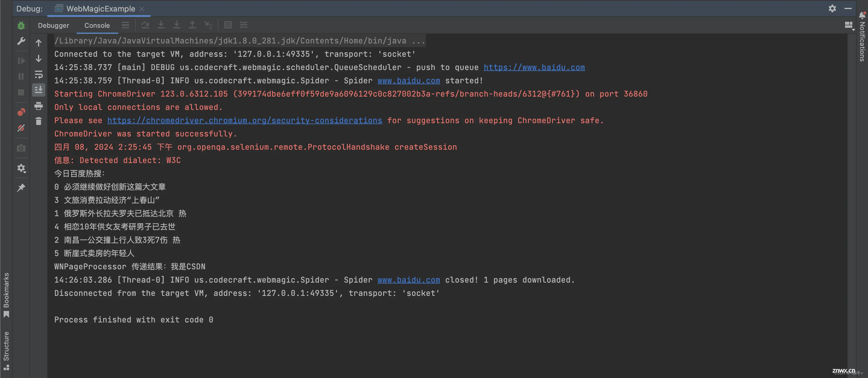Click the '4 相恋10年供女友考研男子已去世' line
868x378 pixels.
pos(115,227)
